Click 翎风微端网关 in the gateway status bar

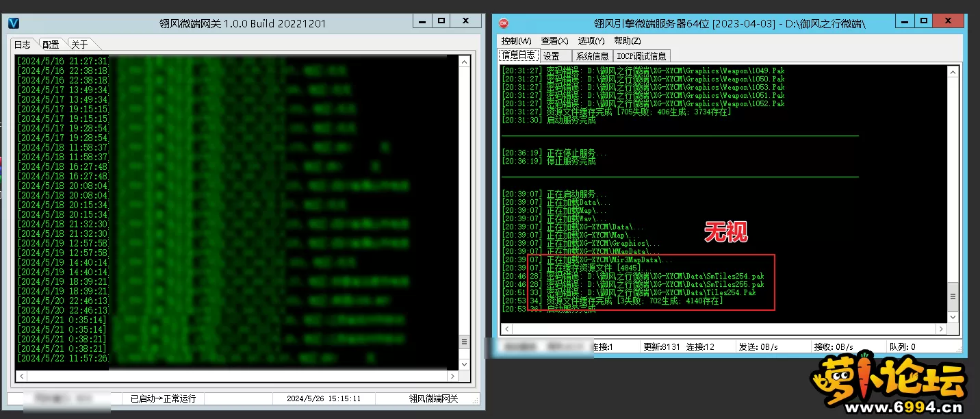[434, 398]
